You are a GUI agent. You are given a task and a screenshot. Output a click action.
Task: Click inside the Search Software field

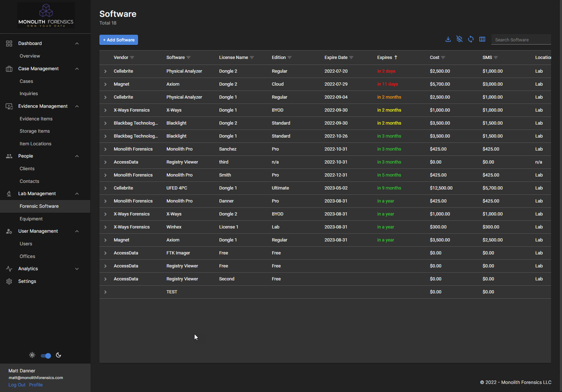click(x=521, y=39)
